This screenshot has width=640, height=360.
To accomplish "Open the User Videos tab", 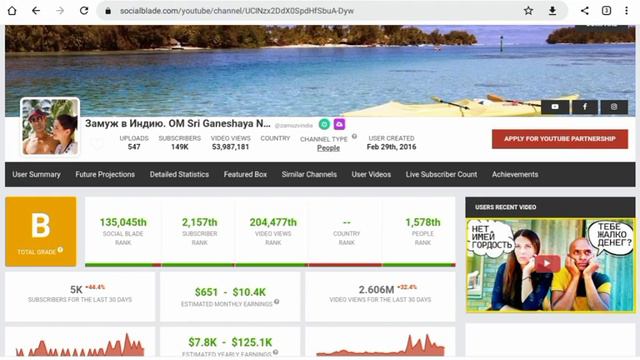I will (371, 174).
